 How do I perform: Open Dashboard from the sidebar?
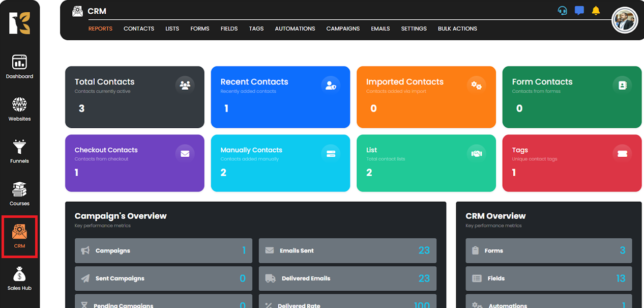[x=19, y=67]
